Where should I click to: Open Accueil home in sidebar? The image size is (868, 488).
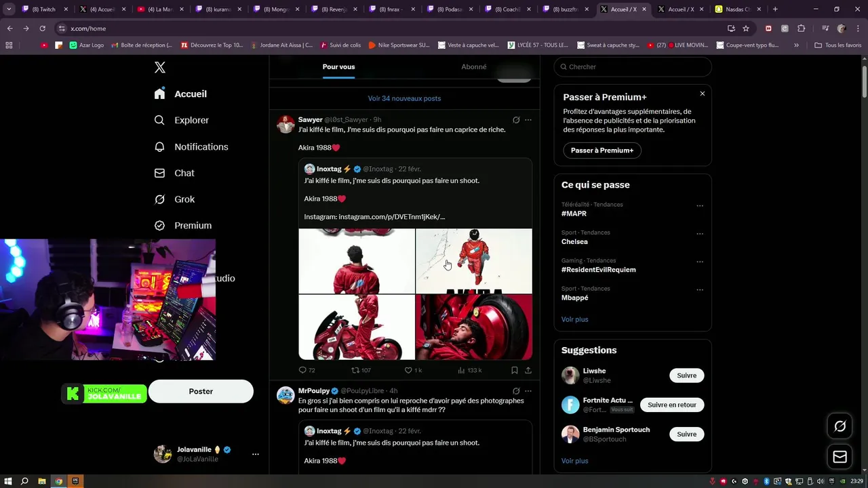[180, 94]
